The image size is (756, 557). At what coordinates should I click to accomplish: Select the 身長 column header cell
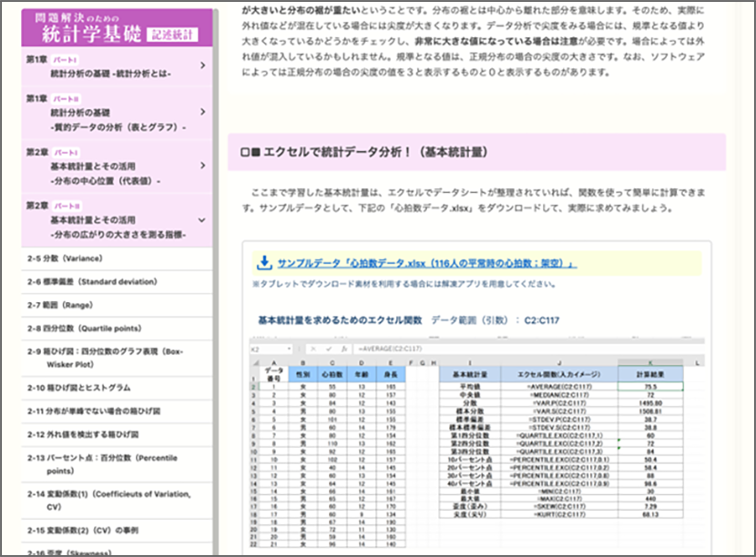(391, 374)
